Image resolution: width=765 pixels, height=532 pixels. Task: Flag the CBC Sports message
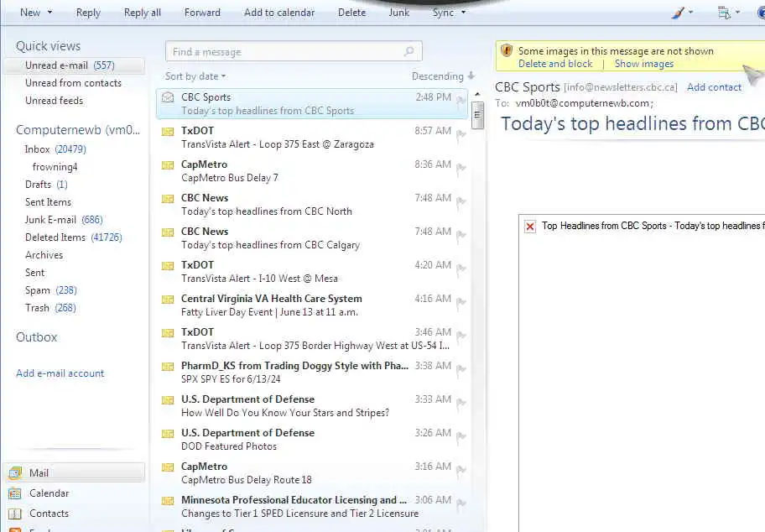[461, 101]
